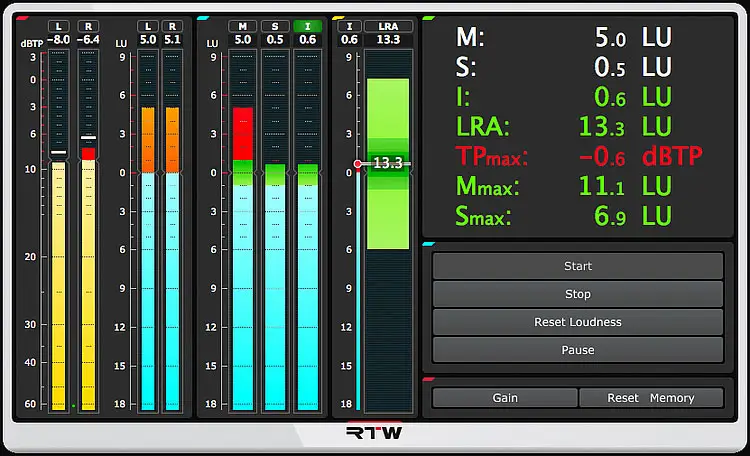Click the yellow bar of the left dBTP meter
Viewport: 750px width, 456px height.
58,286
